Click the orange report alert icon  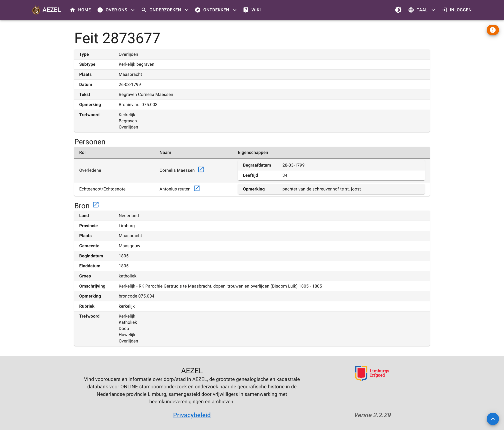pos(493,30)
